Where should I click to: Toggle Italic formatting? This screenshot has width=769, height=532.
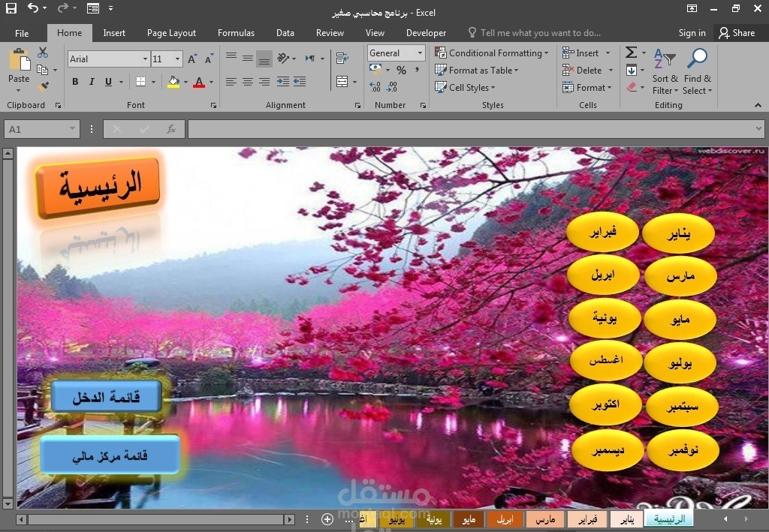click(x=91, y=82)
